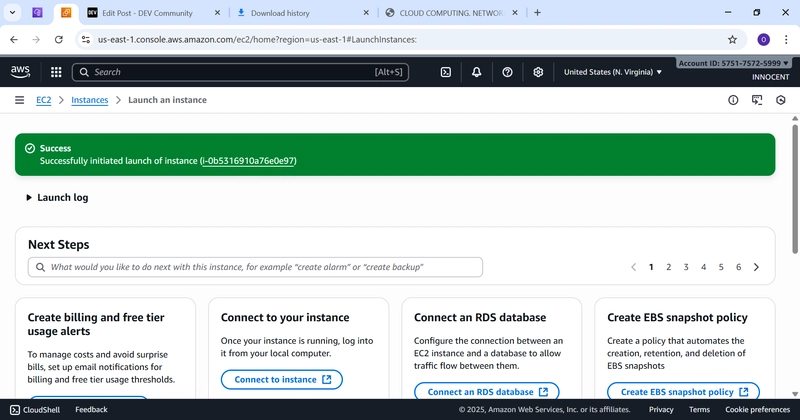800x420 pixels.
Task: View site information icon in address bar
Action: [x=86, y=39]
